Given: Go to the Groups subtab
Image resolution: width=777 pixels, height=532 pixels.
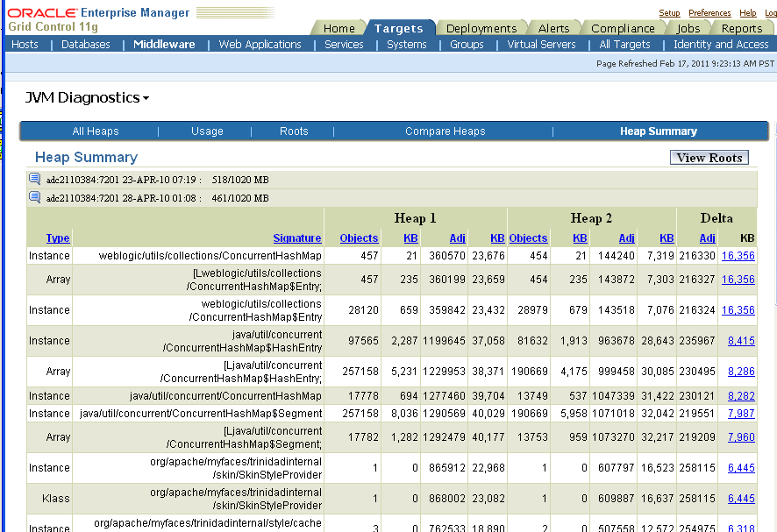Looking at the screenshot, I should pyautogui.click(x=467, y=45).
